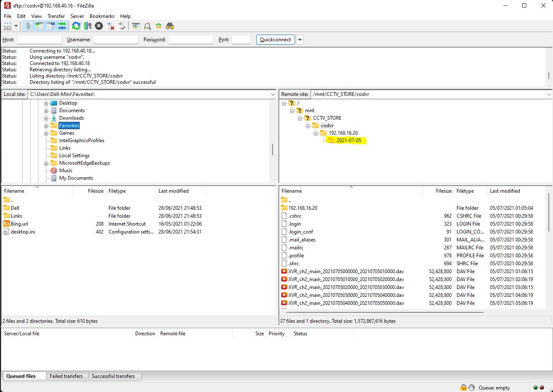Open the Bookmarks menu
The height and width of the screenshot is (392, 553).
click(102, 16)
